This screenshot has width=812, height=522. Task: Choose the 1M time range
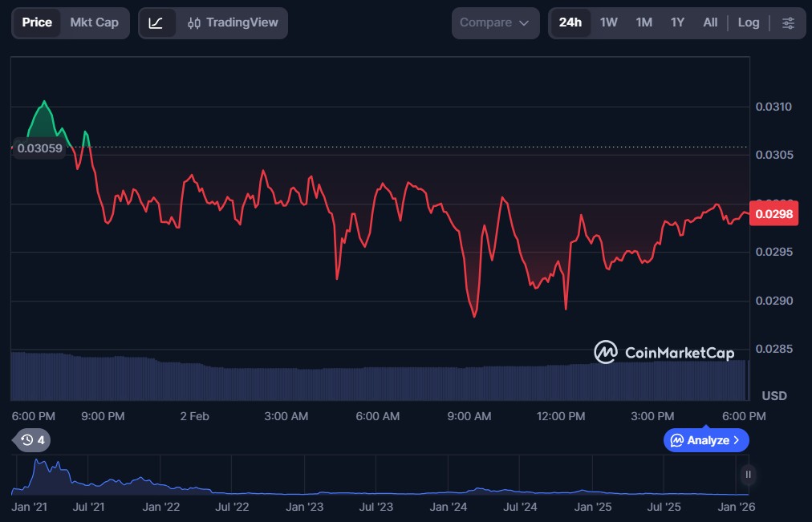coord(644,22)
